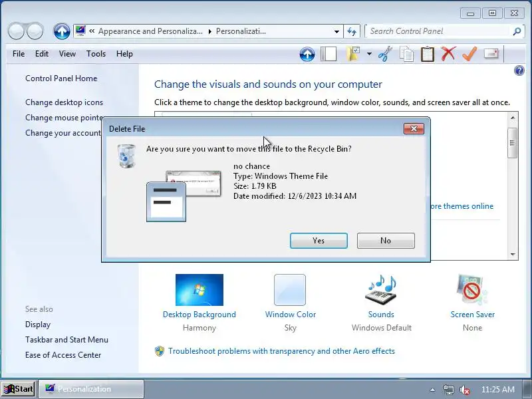Go to Control Panel Home

click(x=61, y=78)
